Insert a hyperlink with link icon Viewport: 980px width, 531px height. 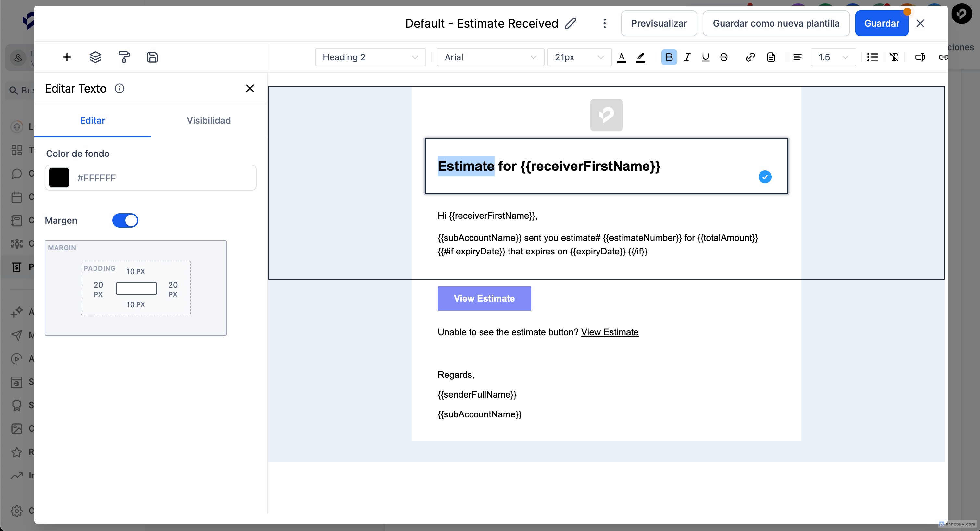[750, 57]
